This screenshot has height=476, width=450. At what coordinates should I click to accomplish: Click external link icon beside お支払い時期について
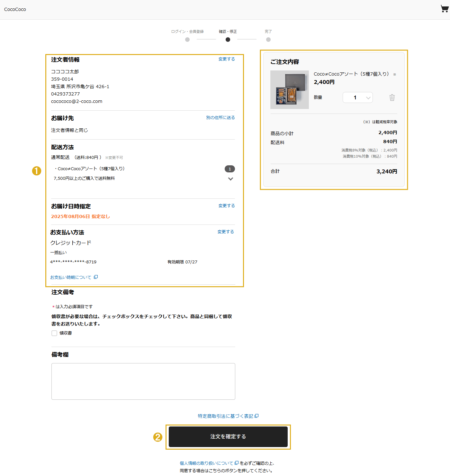point(96,277)
